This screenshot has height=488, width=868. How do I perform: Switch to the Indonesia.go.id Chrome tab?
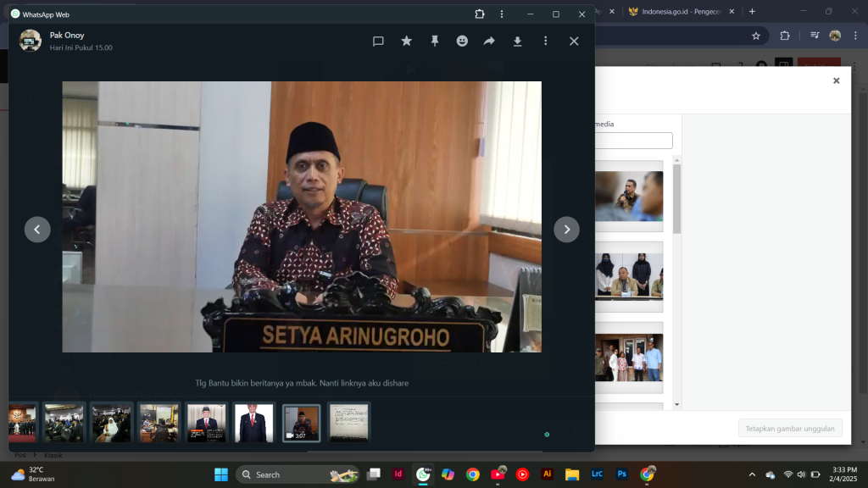point(682,12)
